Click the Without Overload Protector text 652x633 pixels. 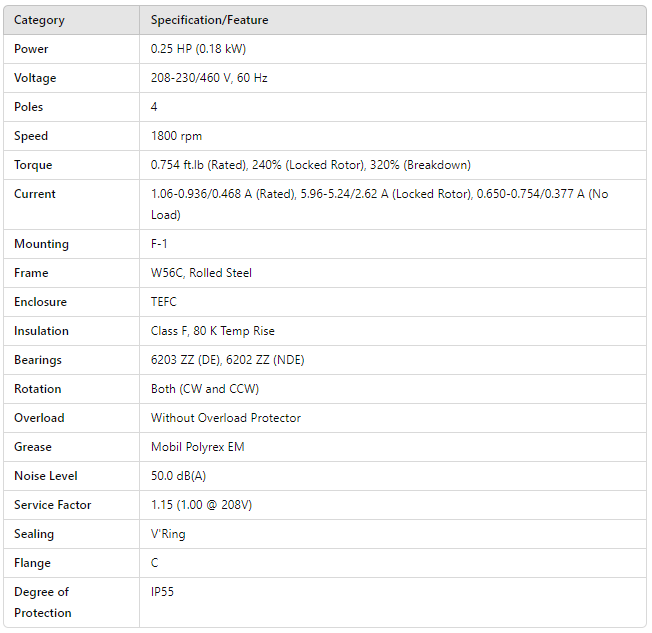point(225,418)
